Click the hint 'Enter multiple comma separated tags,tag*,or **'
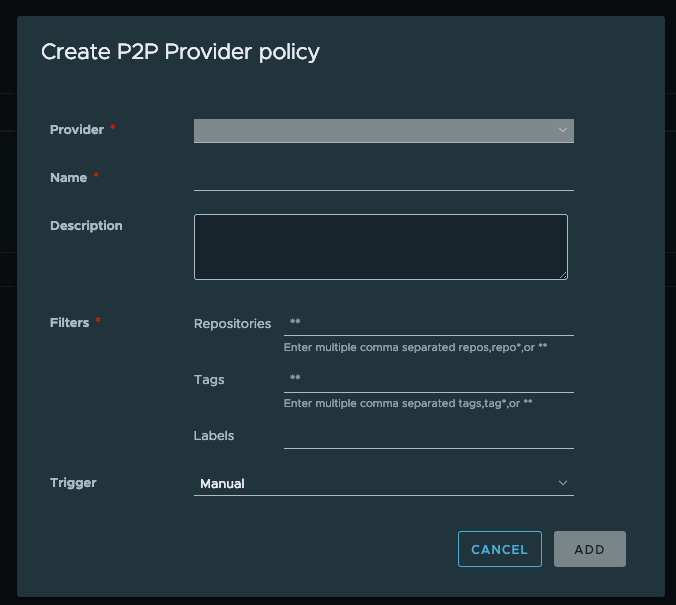676x605 pixels. 408,404
